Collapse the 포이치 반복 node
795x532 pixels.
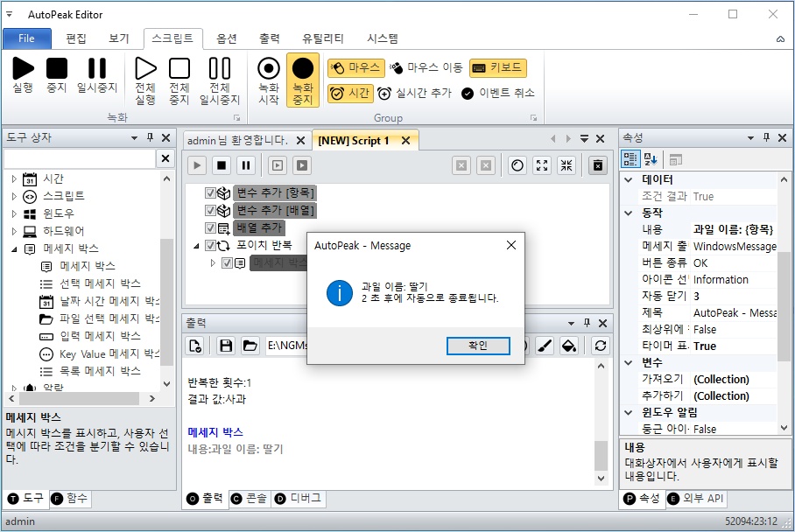196,246
